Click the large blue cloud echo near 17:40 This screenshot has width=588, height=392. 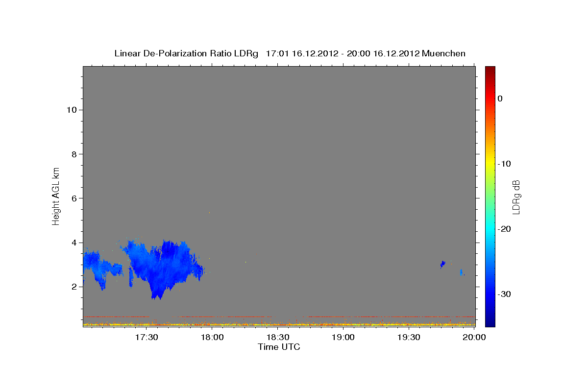[164, 267]
